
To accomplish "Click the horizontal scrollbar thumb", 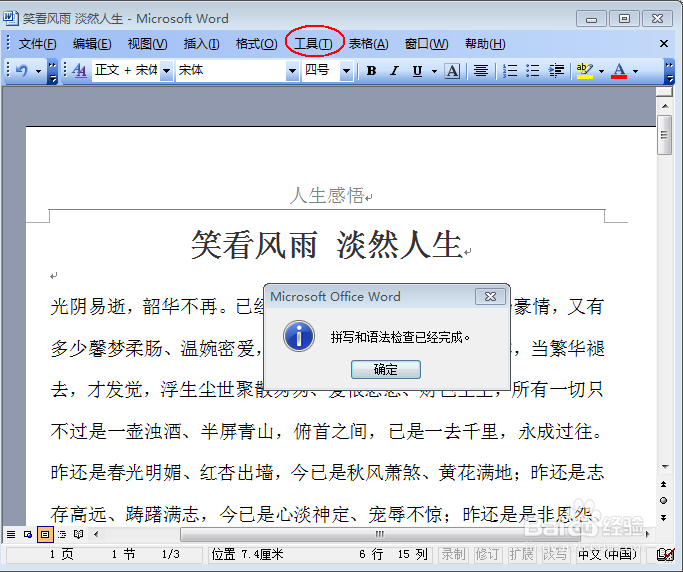I will coord(380,534).
